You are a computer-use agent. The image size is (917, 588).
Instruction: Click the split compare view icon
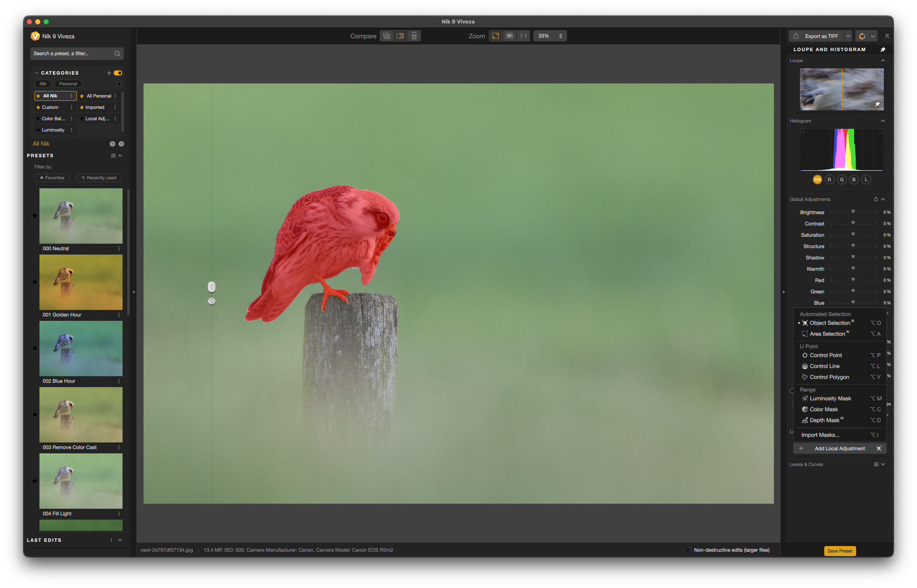[400, 36]
